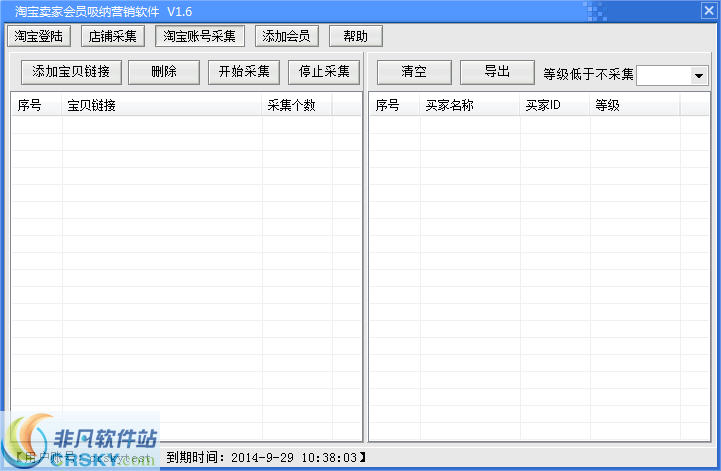This screenshot has height=471, width=721.
Task: Click the 等级 column header
Action: coord(635,105)
